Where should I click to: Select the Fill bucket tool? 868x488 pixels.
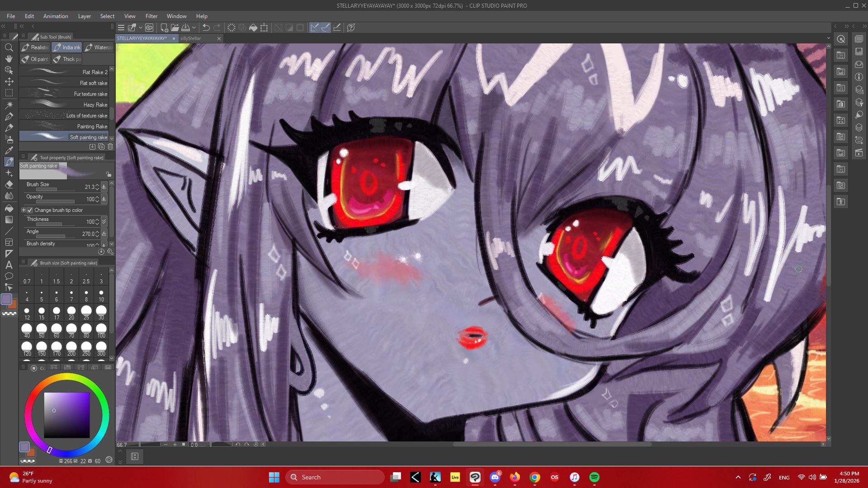coord(9,208)
